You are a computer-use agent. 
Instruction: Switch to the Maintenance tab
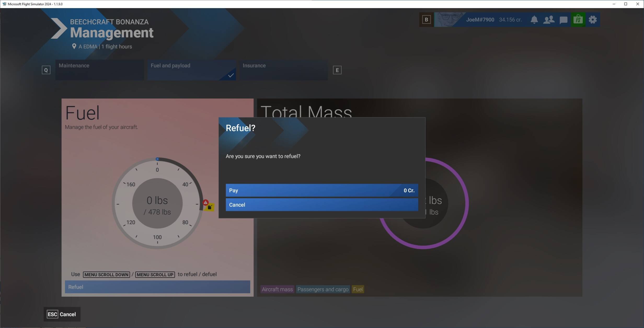point(99,70)
